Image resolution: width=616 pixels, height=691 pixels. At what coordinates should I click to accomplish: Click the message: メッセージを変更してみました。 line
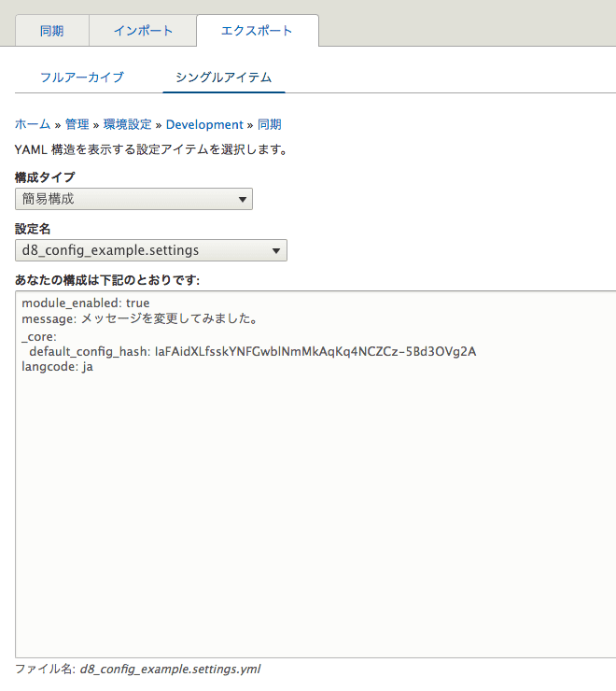[140, 318]
